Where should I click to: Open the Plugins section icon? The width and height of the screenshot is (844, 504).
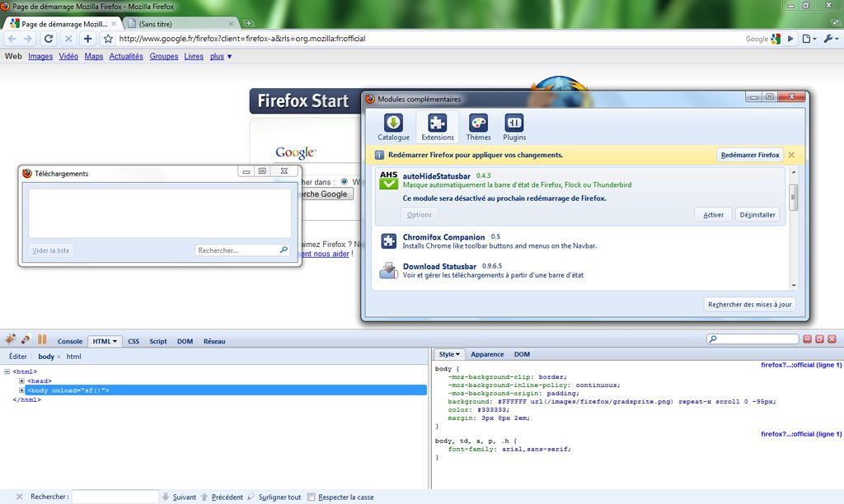pos(513,127)
